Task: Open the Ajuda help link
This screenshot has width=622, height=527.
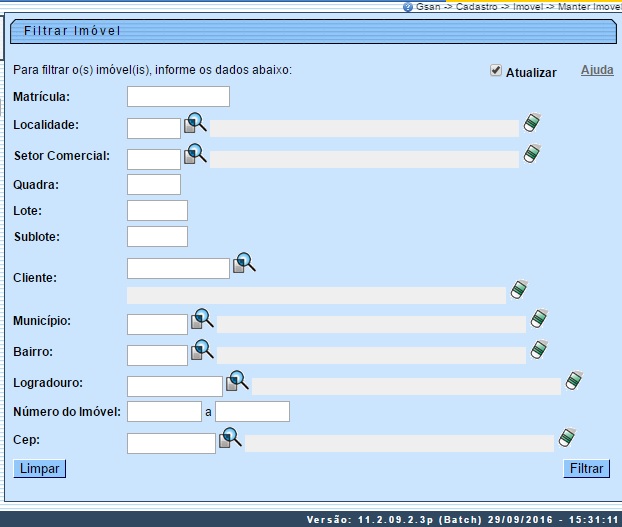Action: [x=597, y=71]
